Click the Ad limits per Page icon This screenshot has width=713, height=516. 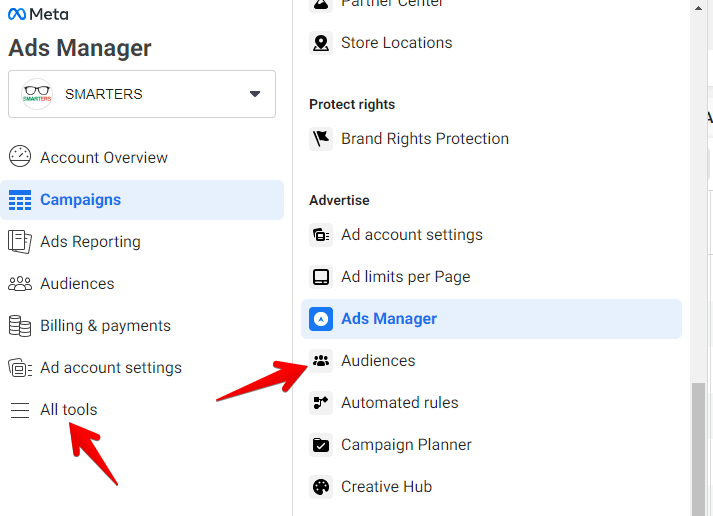[321, 277]
